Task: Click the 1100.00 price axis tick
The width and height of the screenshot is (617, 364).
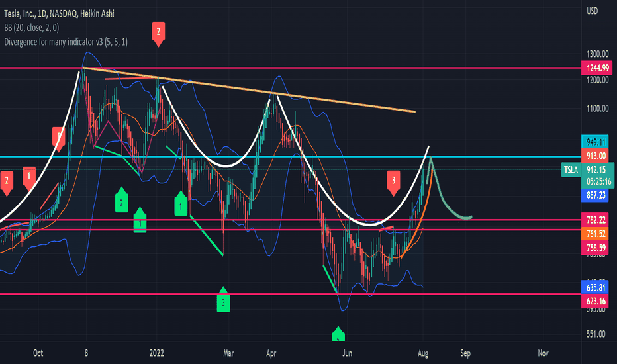Action: 597,109
